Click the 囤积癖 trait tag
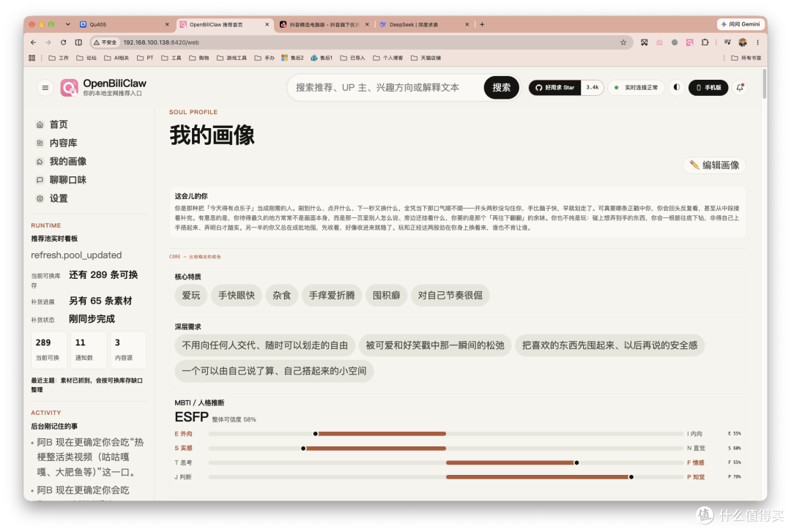The height and width of the screenshot is (532, 791). click(x=387, y=296)
